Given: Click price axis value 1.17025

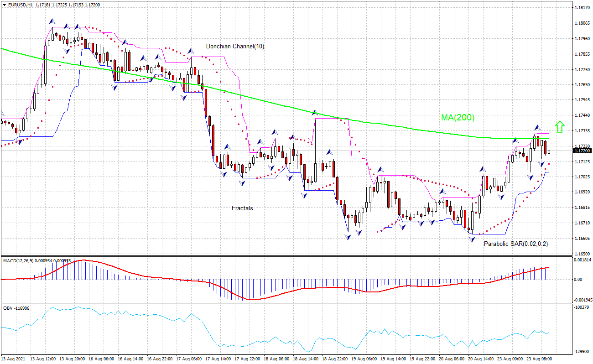Looking at the screenshot, I should click(582, 177).
